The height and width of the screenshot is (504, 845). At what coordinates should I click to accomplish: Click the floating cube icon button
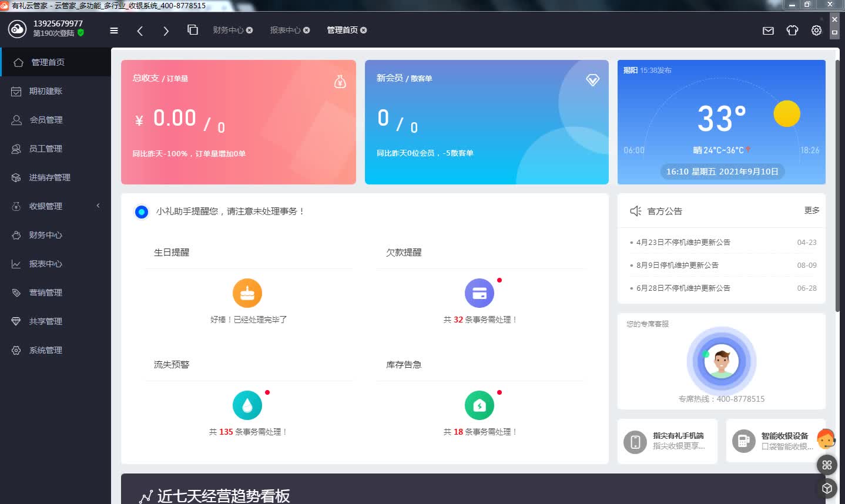827,489
